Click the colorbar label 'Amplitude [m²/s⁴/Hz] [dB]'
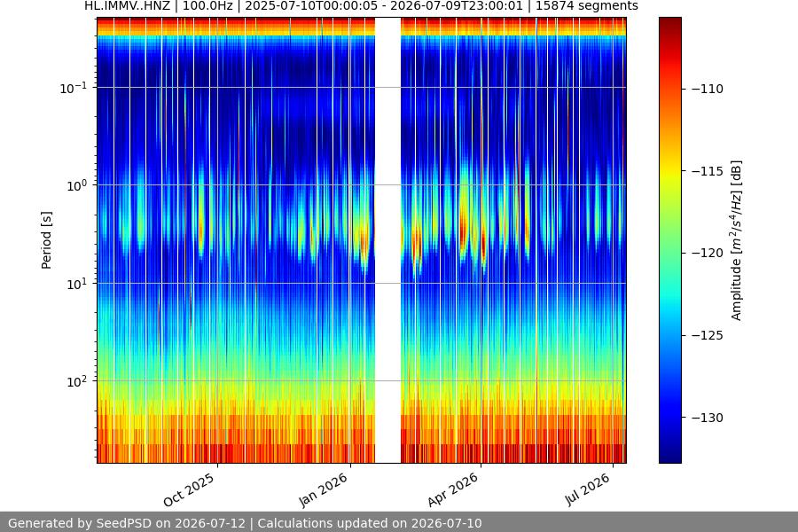The width and height of the screenshot is (798, 532). 736,240
